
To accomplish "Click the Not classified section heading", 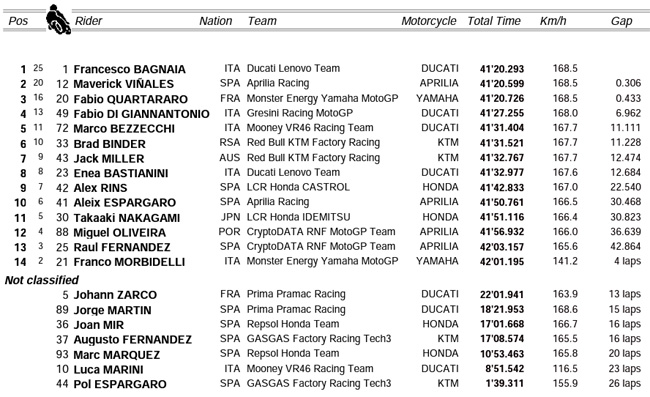I will (41, 281).
